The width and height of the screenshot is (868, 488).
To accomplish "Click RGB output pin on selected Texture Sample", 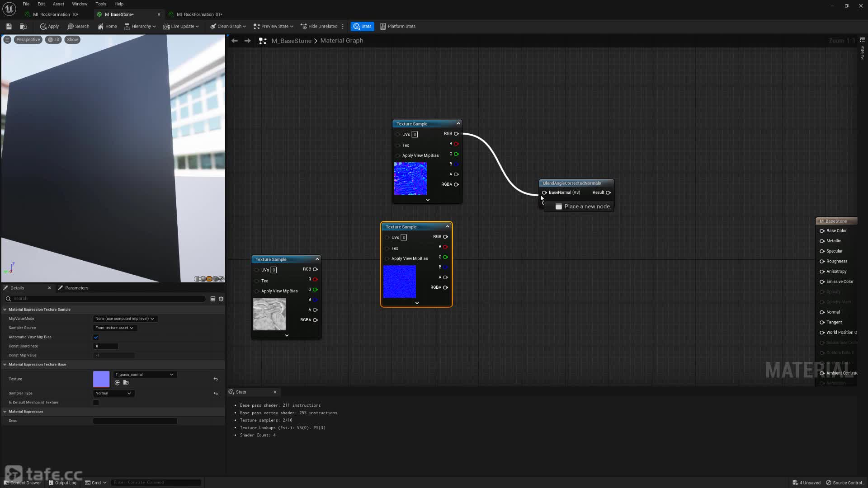I will (445, 237).
